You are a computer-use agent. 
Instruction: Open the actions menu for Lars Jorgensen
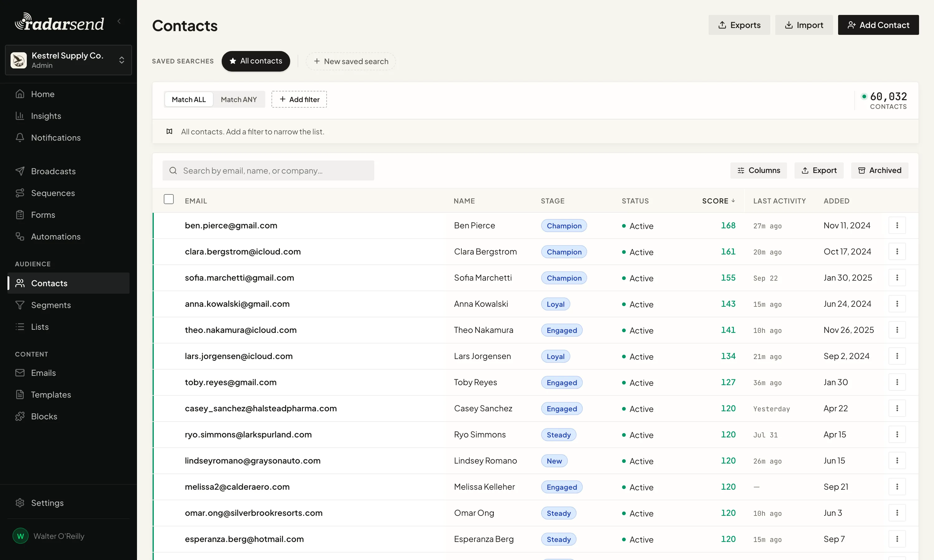pyautogui.click(x=897, y=356)
